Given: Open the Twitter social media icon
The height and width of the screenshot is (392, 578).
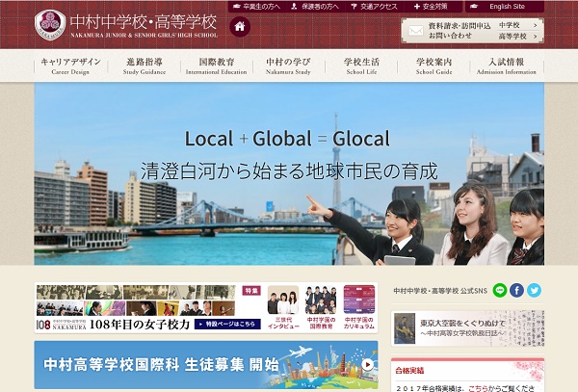Looking at the screenshot, I should 534,290.
